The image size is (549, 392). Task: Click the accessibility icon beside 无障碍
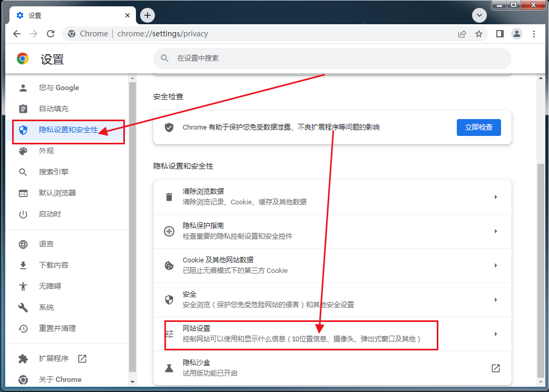(x=23, y=286)
